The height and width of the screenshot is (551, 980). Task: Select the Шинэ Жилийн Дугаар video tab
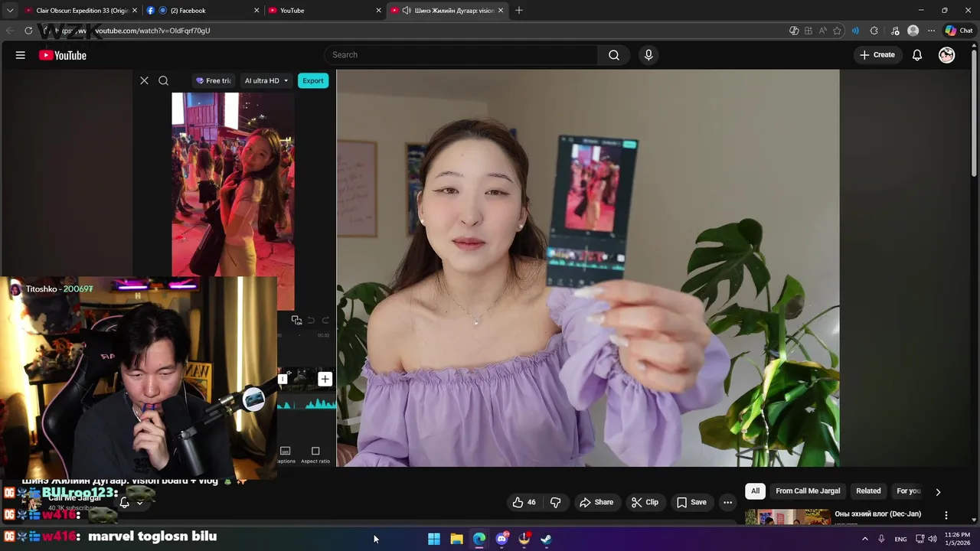(x=448, y=10)
